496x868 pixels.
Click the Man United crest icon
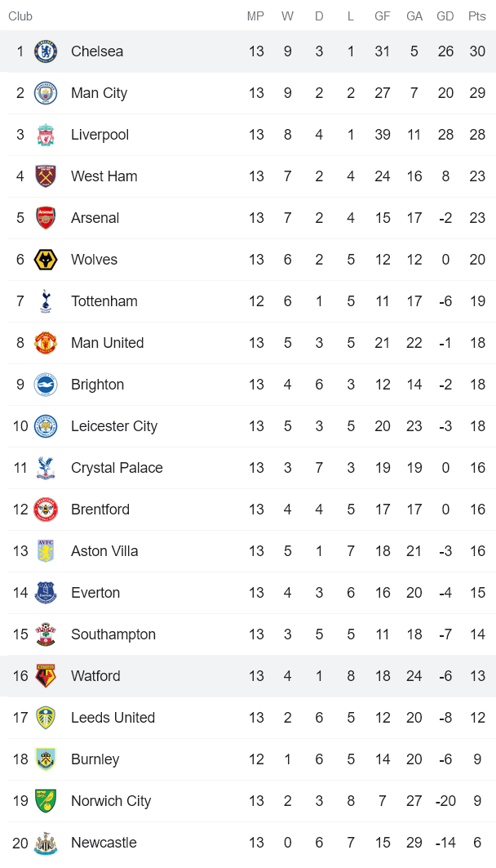[x=46, y=343]
